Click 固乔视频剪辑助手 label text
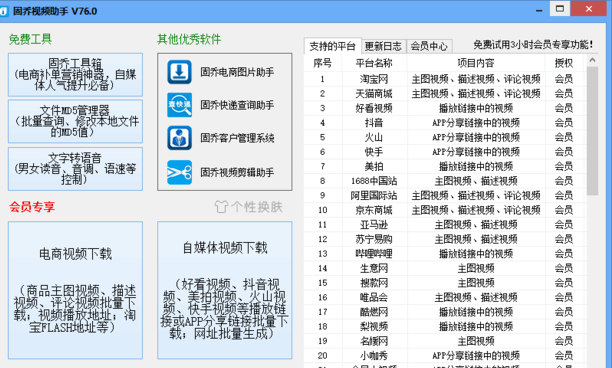This screenshot has height=368, width=612. [237, 172]
